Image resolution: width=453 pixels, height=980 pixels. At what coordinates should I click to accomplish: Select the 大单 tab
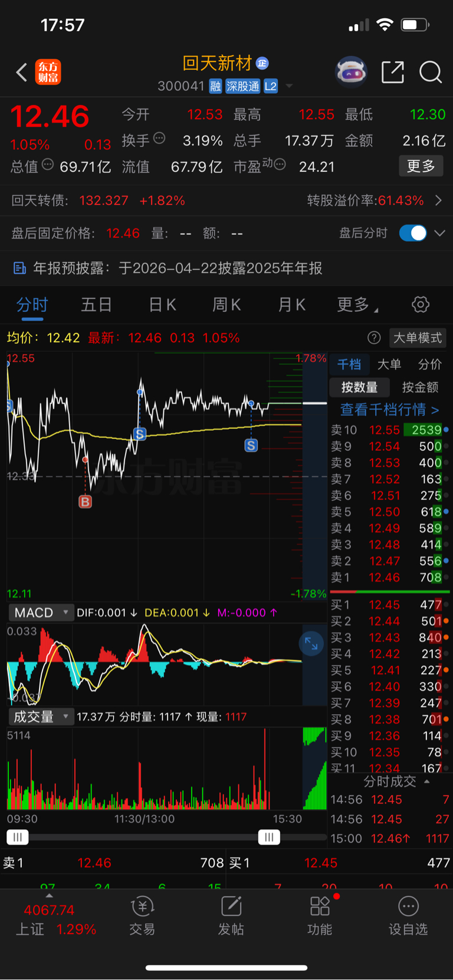click(389, 365)
